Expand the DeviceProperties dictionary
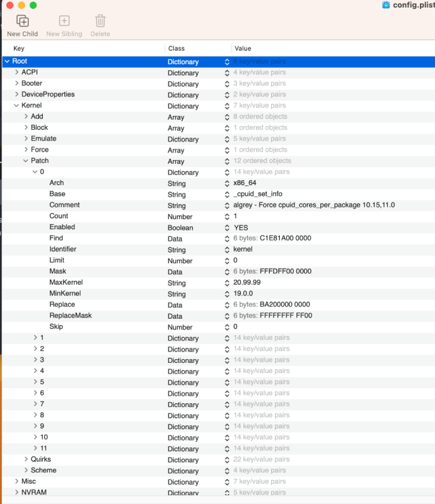Viewport: 435px width, 504px height. pyautogui.click(x=17, y=94)
